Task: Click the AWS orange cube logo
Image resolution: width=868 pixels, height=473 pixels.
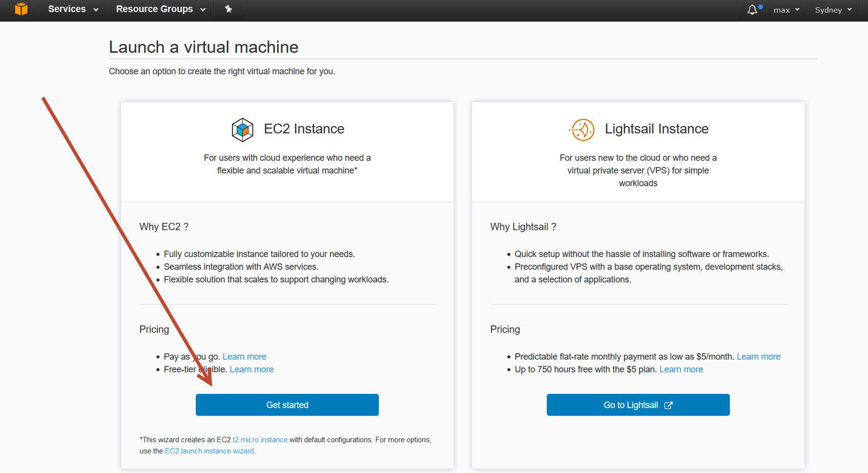Action: tap(21, 9)
